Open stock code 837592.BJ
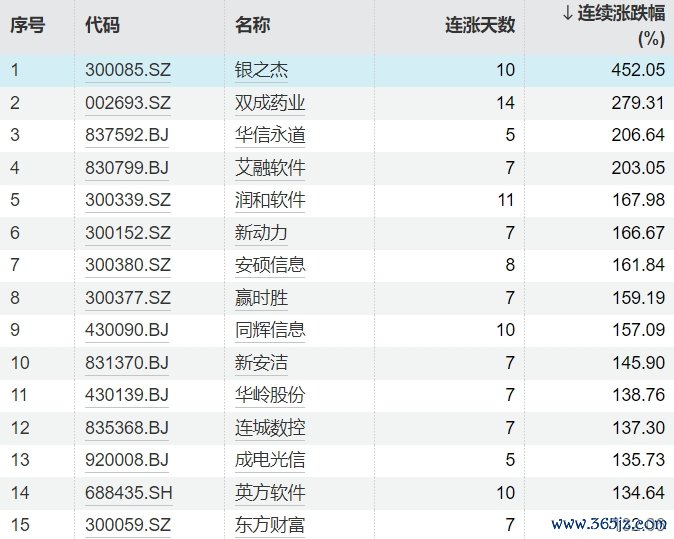The width and height of the screenshot is (674, 539). click(127, 135)
